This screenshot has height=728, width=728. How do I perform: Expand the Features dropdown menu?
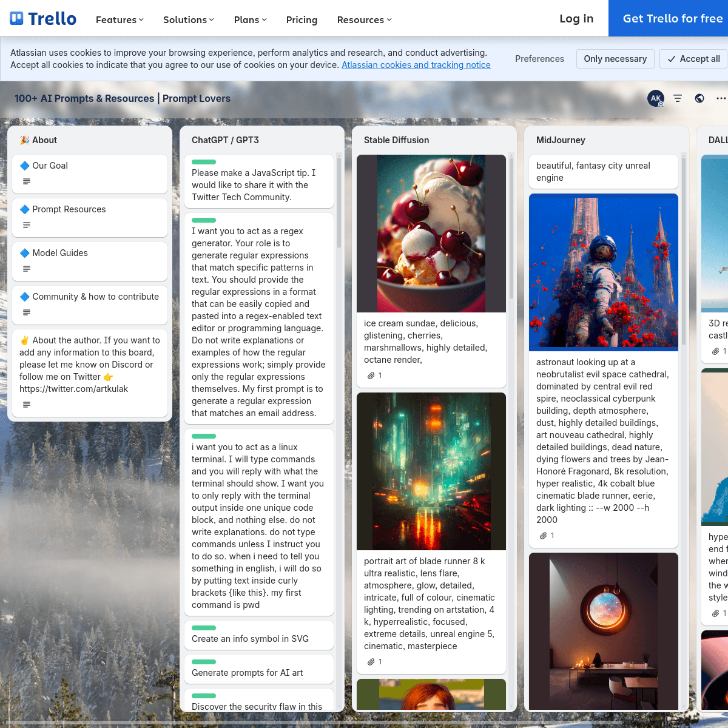(120, 19)
